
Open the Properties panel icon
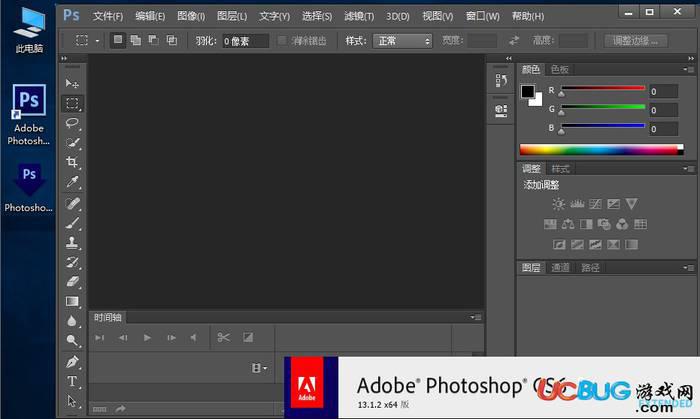click(501, 110)
